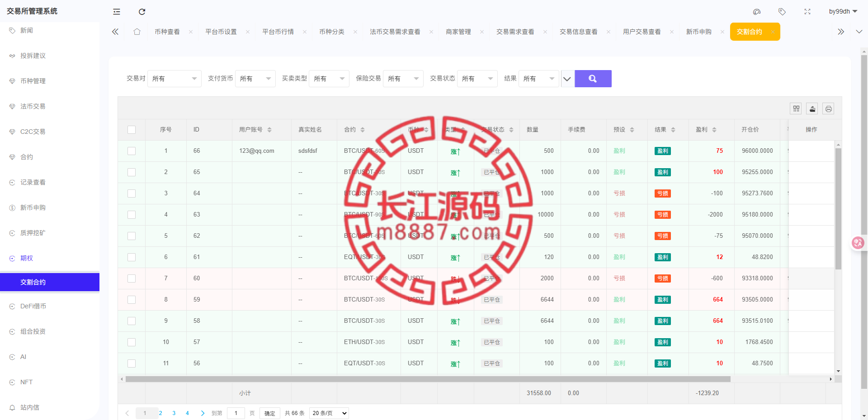Switch to the 用户交易查看 tab
Image resolution: width=868 pixels, height=420 pixels.
click(x=642, y=32)
